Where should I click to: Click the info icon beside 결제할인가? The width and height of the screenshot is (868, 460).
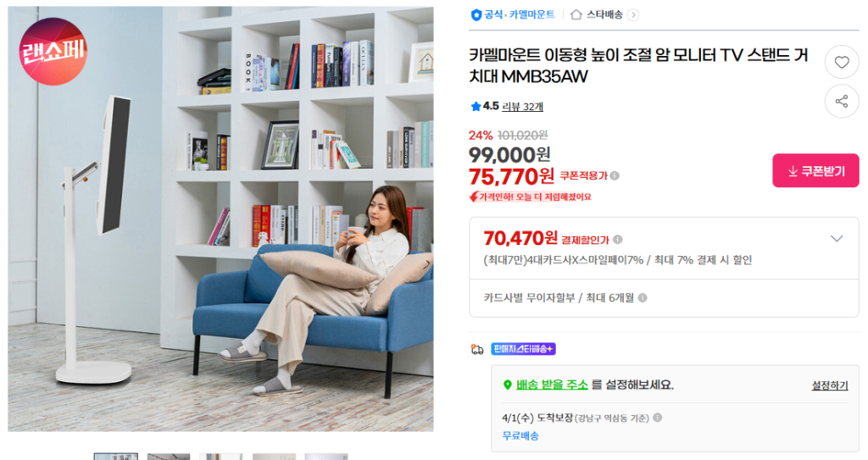(618, 240)
